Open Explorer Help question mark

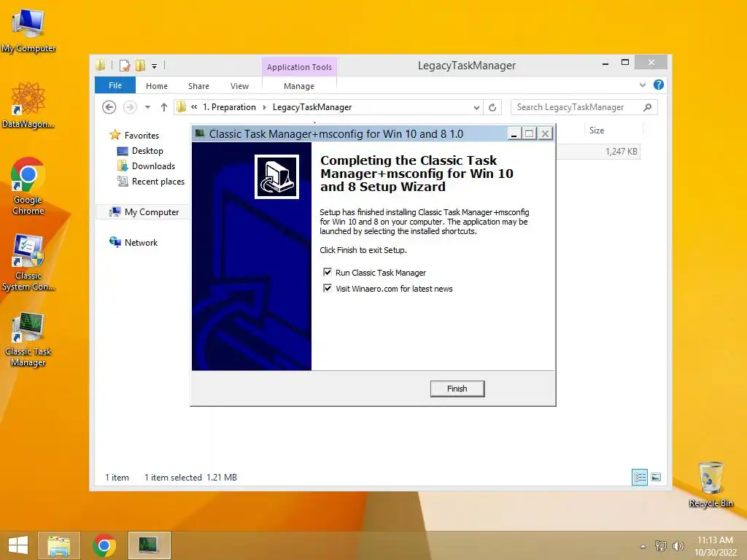(x=659, y=85)
